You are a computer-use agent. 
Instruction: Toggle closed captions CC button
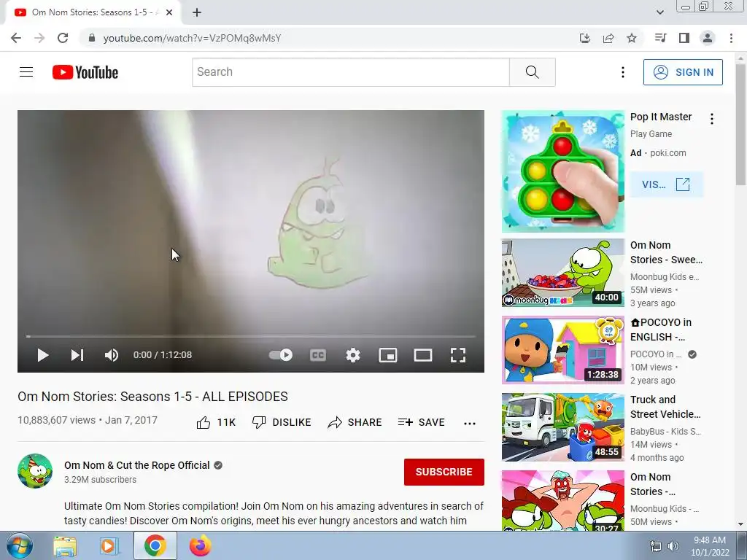click(318, 355)
